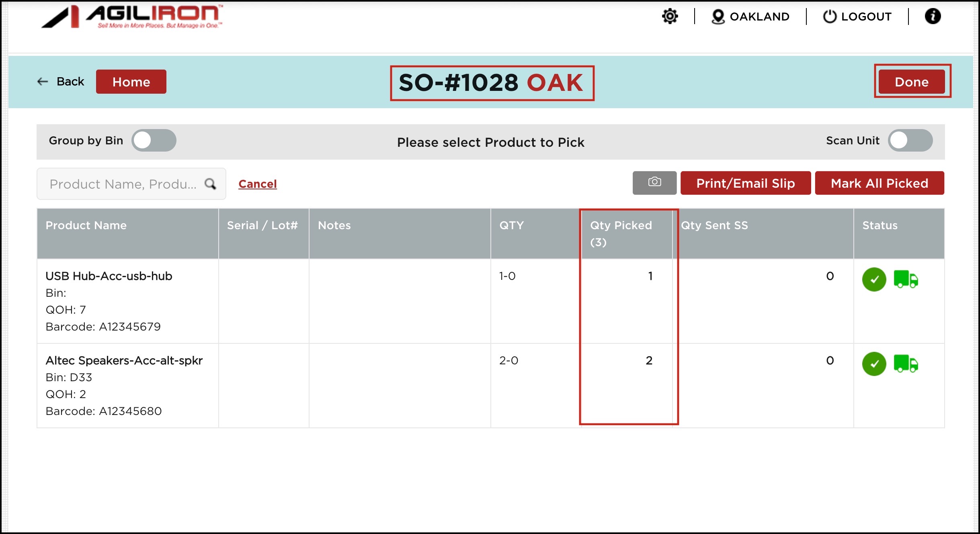
Task: Click the search magnifier icon
Action: click(210, 184)
